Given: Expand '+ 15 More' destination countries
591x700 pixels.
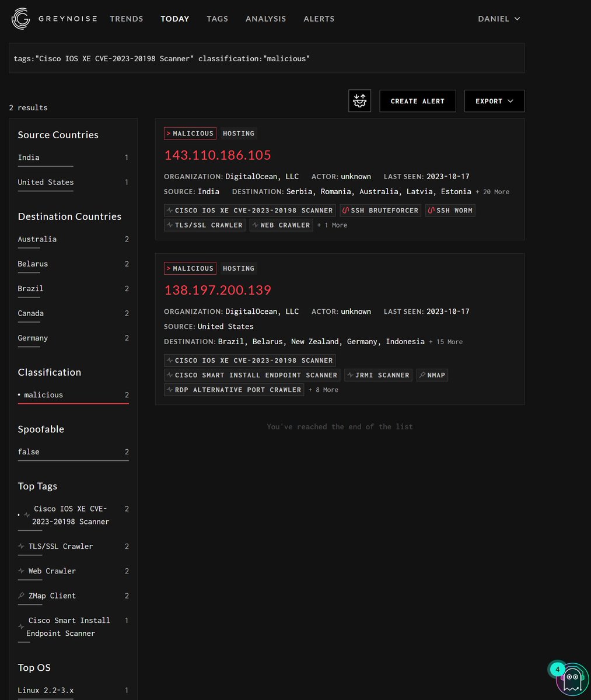Looking at the screenshot, I should click(446, 342).
